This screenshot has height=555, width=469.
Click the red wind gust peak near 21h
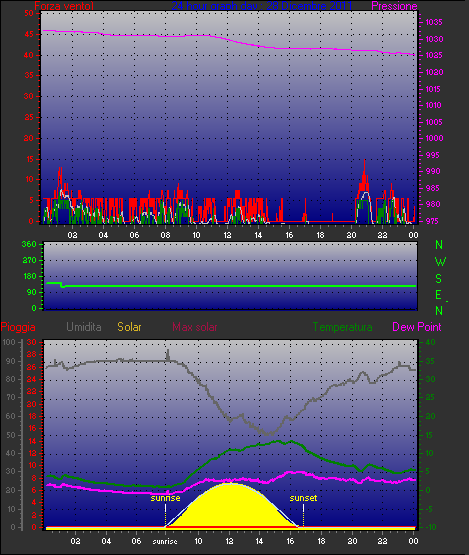pos(364,177)
